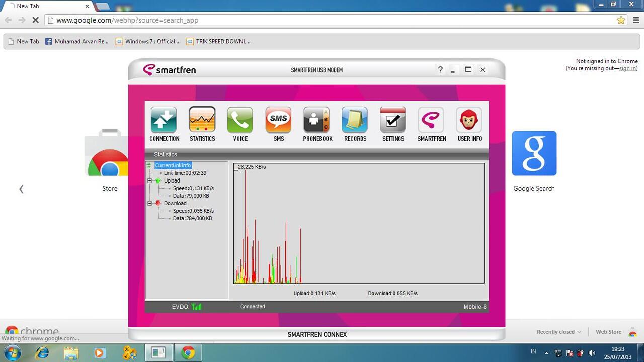Image resolution: width=644 pixels, height=362 pixels.
Task: Collapse the Download tree node
Action: click(x=149, y=203)
